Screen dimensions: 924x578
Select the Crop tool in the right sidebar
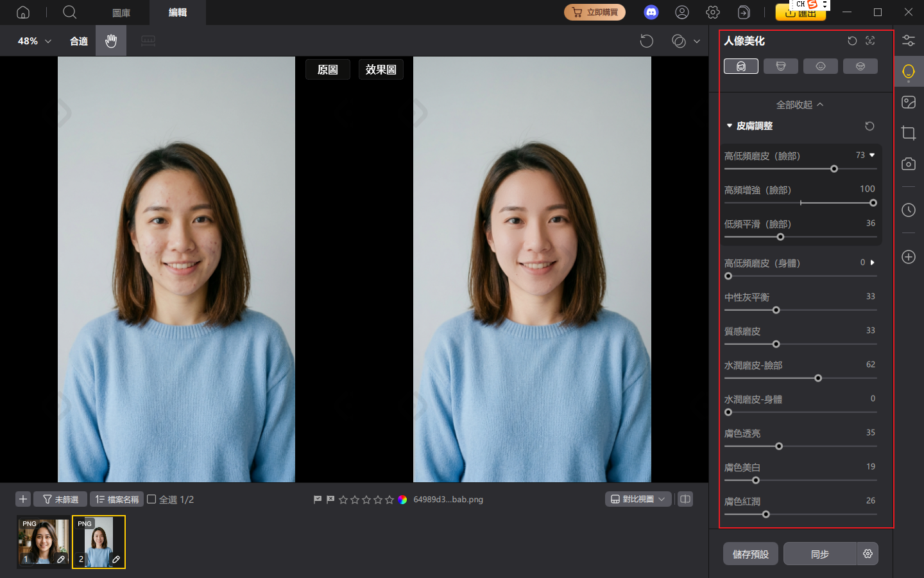908,133
